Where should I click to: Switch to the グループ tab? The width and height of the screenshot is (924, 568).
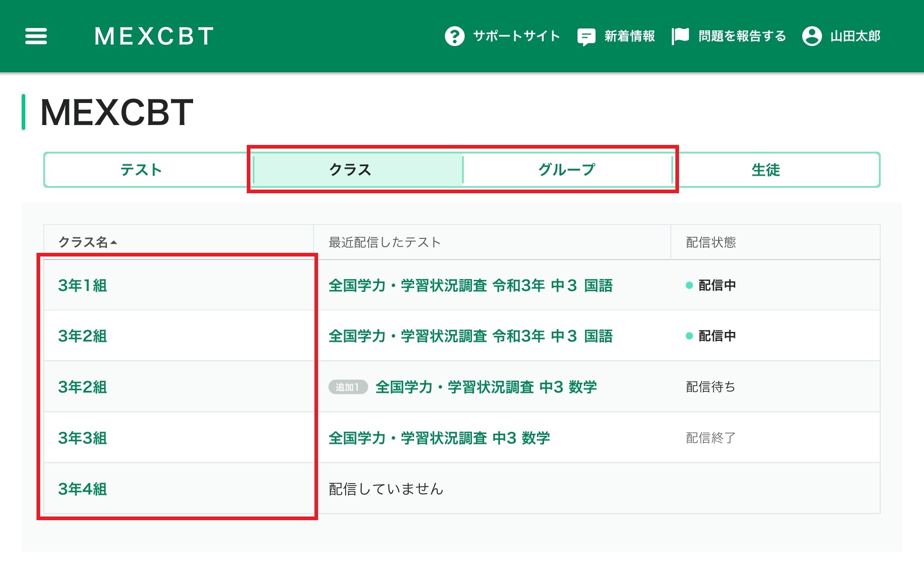point(567,170)
